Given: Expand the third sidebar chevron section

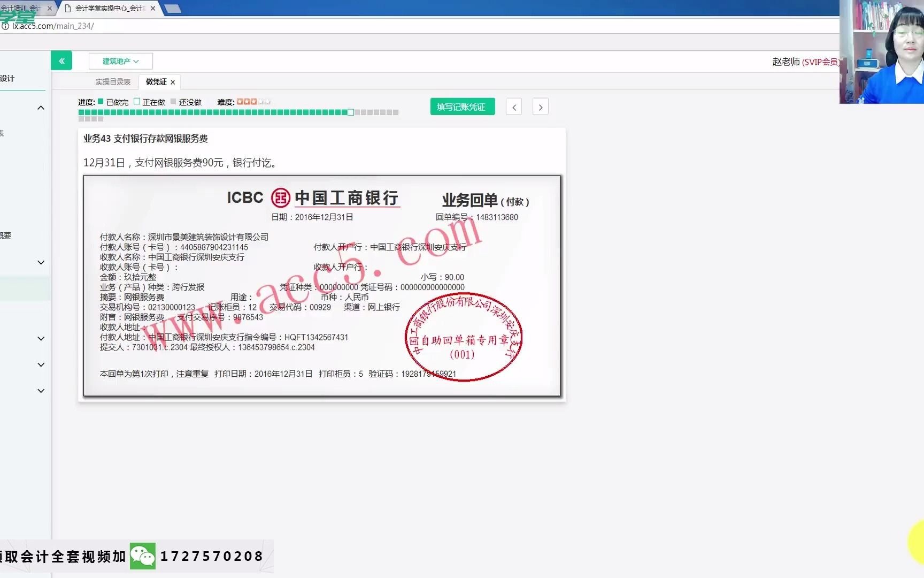Looking at the screenshot, I should (41, 338).
